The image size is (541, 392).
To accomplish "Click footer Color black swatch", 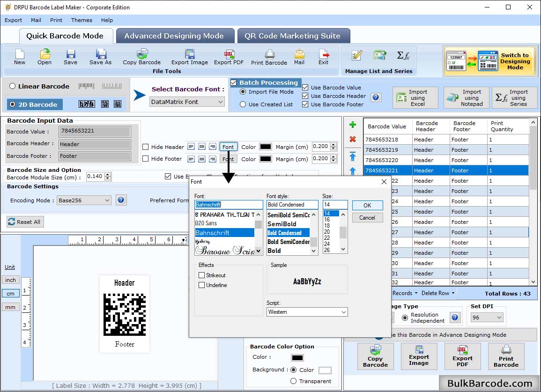I will tap(265, 159).
